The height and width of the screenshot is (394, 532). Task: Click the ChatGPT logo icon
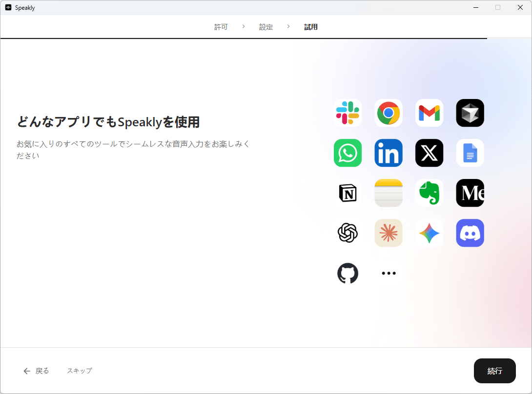point(348,233)
